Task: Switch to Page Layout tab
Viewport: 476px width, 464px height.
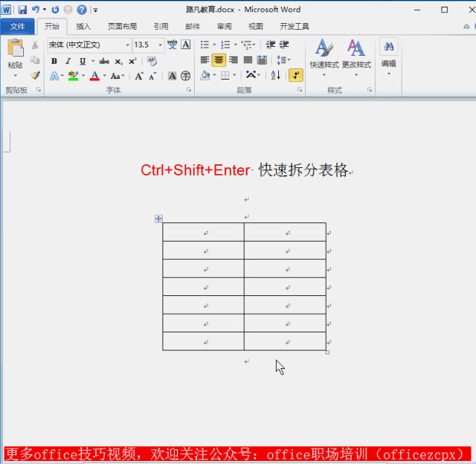Action: 122,27
